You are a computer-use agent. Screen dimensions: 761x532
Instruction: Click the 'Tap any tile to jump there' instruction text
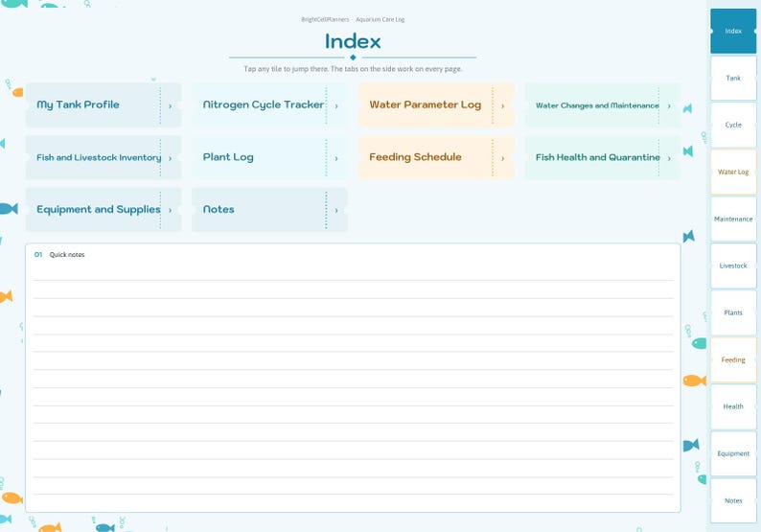coord(353,69)
